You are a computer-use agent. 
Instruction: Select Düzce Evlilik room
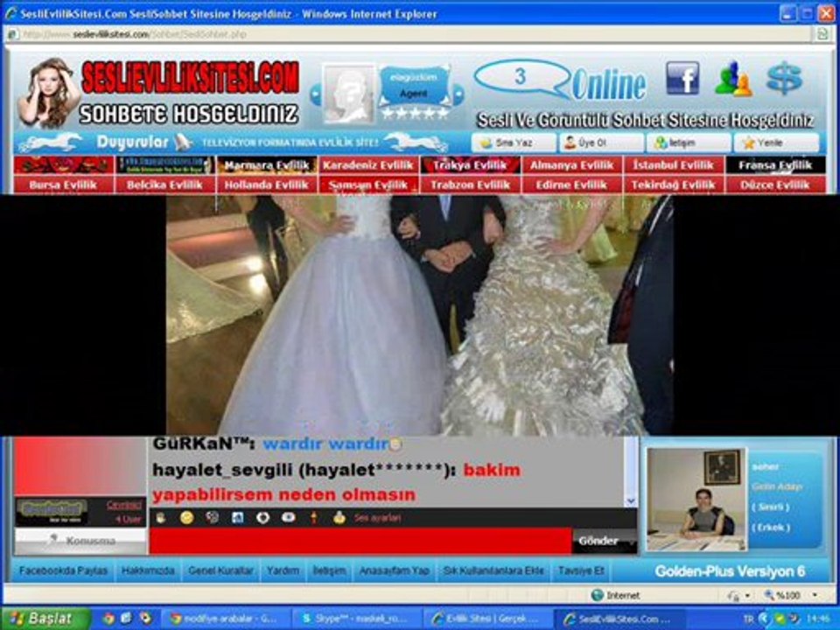pyautogui.click(x=775, y=185)
